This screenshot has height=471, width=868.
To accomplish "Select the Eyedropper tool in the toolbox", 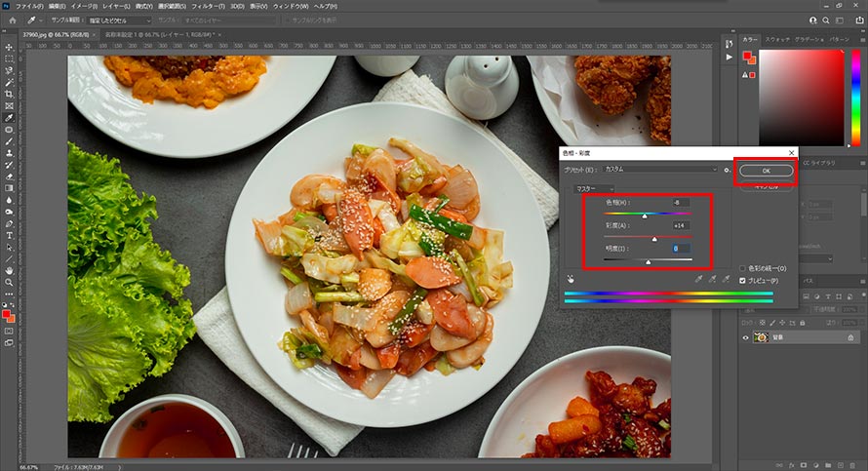I will (9, 117).
